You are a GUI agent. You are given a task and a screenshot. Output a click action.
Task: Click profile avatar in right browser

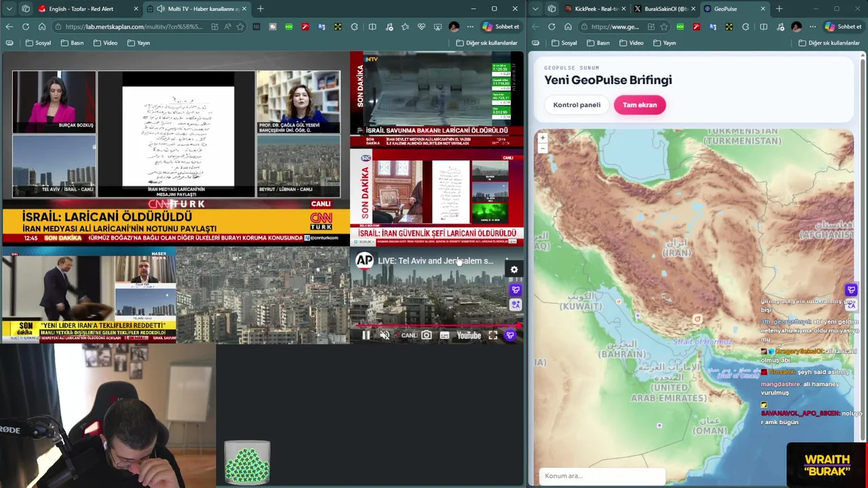click(x=796, y=26)
